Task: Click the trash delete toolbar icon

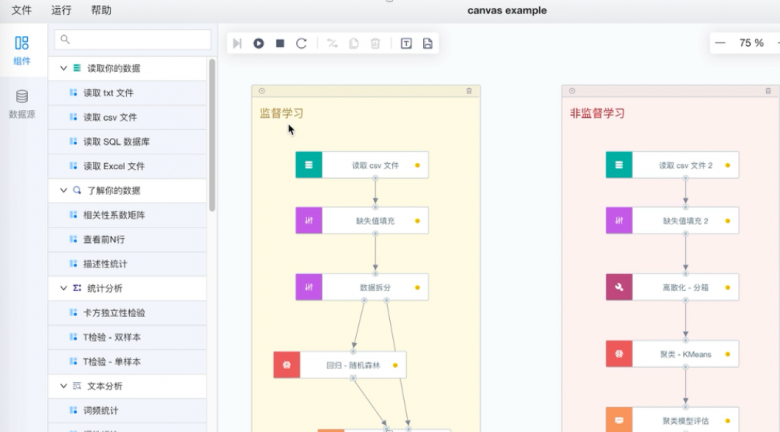Action: point(375,44)
